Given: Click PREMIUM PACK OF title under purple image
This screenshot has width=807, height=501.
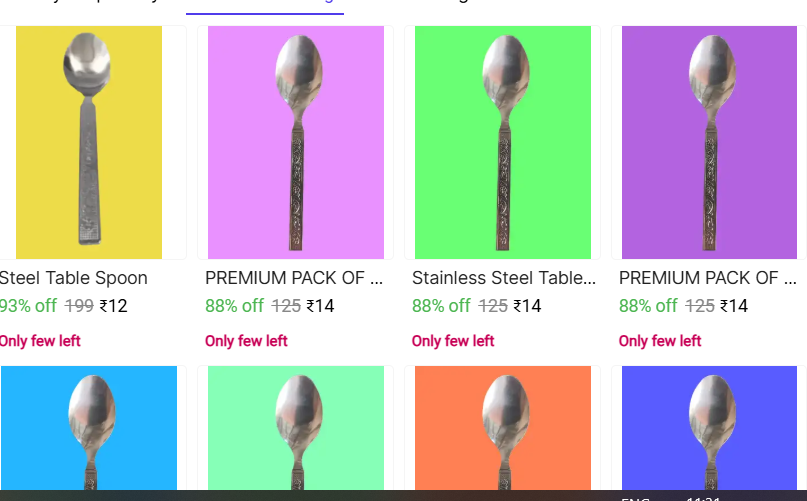Looking at the screenshot, I should [x=708, y=278].
